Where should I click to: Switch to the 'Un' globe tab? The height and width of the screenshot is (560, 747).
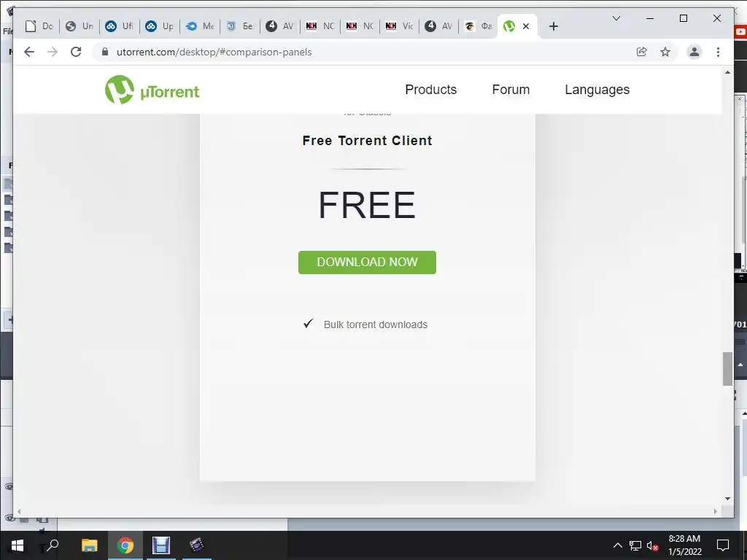(x=79, y=26)
